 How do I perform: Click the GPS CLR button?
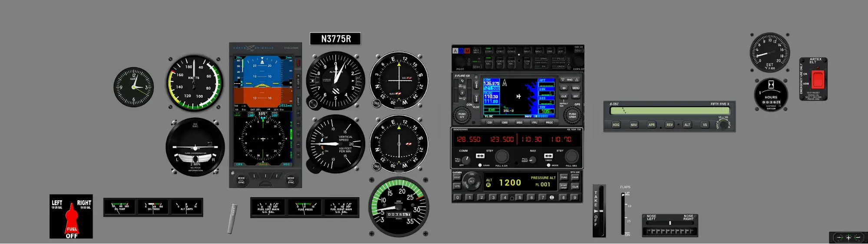pos(564,96)
